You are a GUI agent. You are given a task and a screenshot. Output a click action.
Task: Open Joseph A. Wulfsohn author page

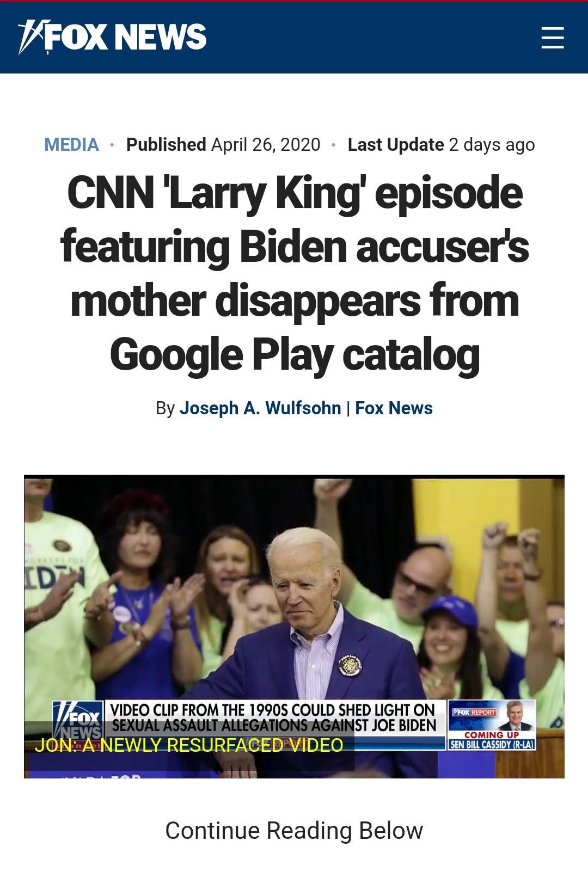[x=260, y=408]
